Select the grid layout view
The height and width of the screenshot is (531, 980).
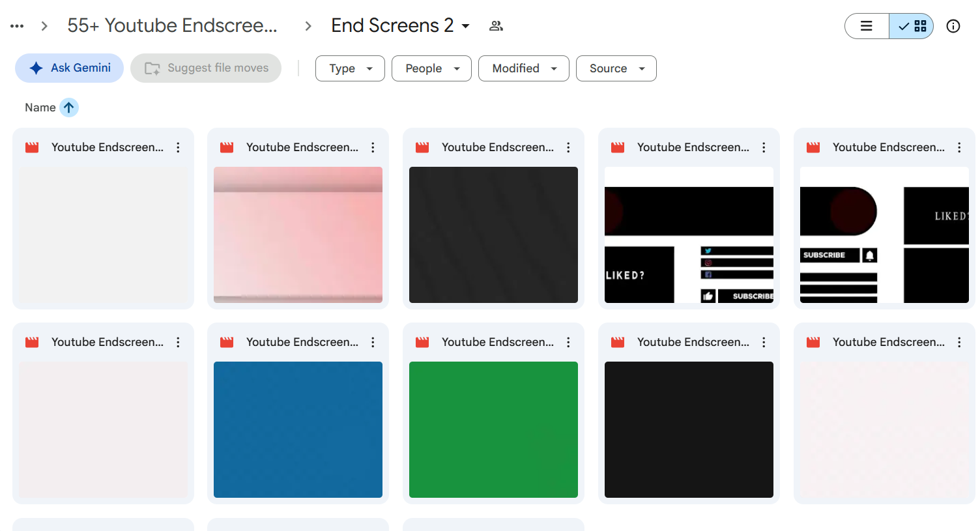pyautogui.click(x=912, y=26)
